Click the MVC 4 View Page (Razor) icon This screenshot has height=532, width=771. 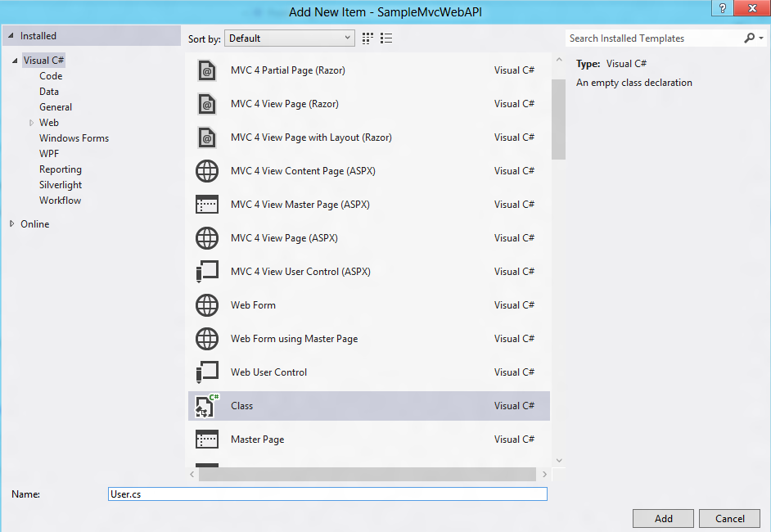coord(207,104)
